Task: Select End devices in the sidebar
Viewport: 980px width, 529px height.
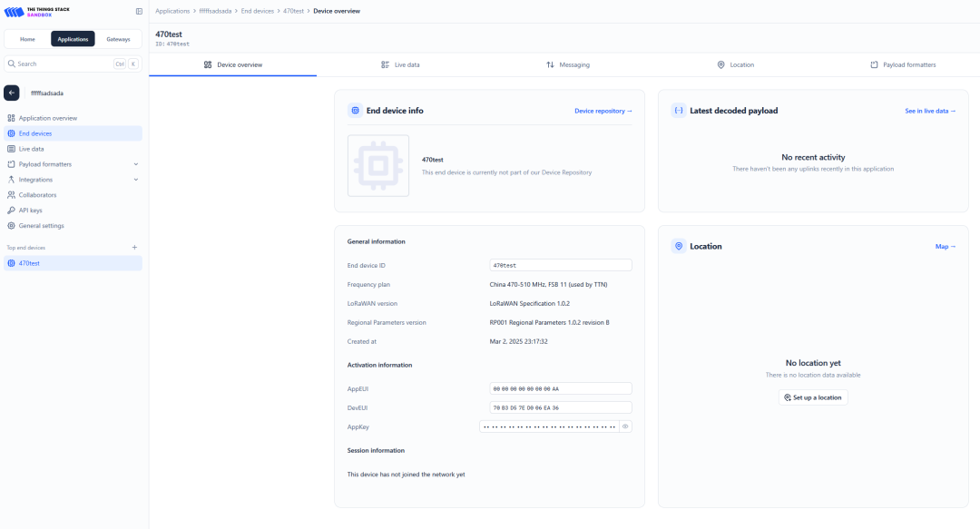Action: tap(73, 133)
